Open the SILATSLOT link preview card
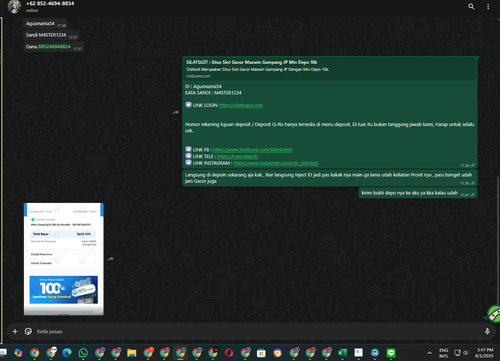500x361 pixels. pyautogui.click(x=329, y=69)
